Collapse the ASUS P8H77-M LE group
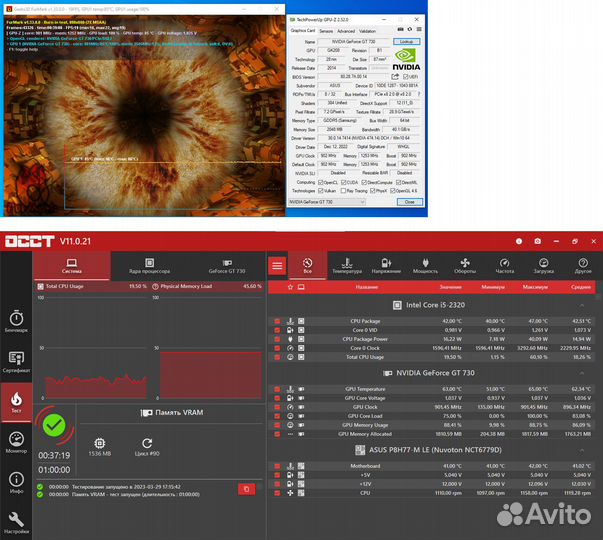Viewport: 603px width, 540px height. (581, 450)
